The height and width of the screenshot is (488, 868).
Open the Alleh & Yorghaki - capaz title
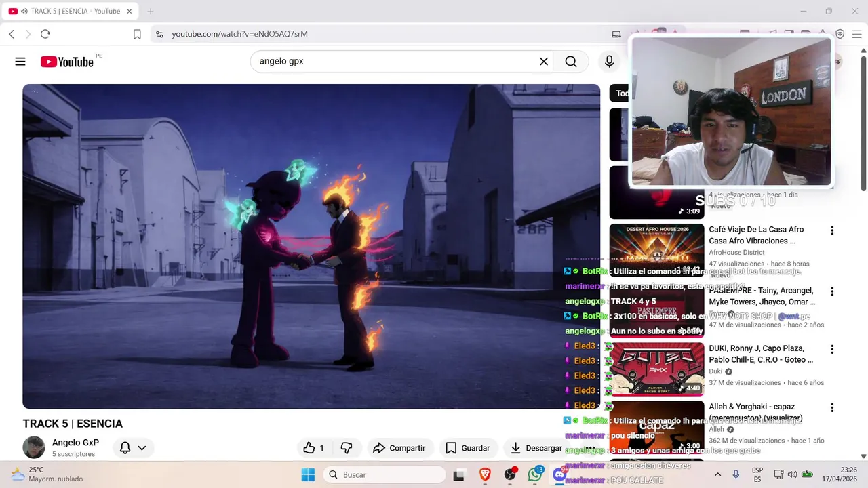click(x=755, y=412)
